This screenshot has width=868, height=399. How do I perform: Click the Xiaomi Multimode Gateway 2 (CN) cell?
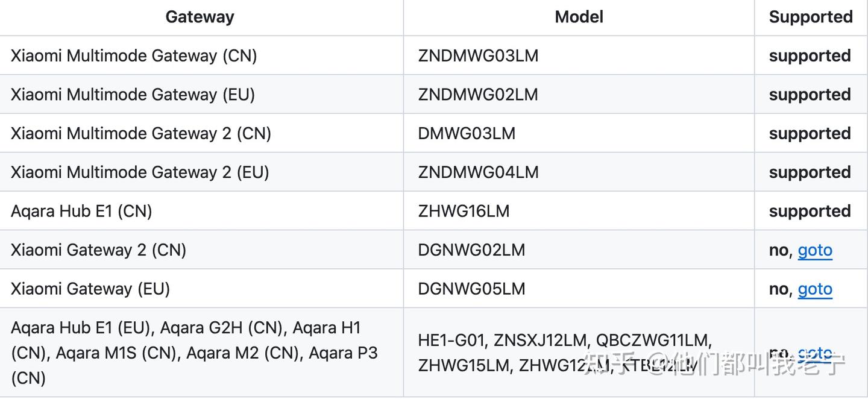pyautogui.click(x=141, y=133)
